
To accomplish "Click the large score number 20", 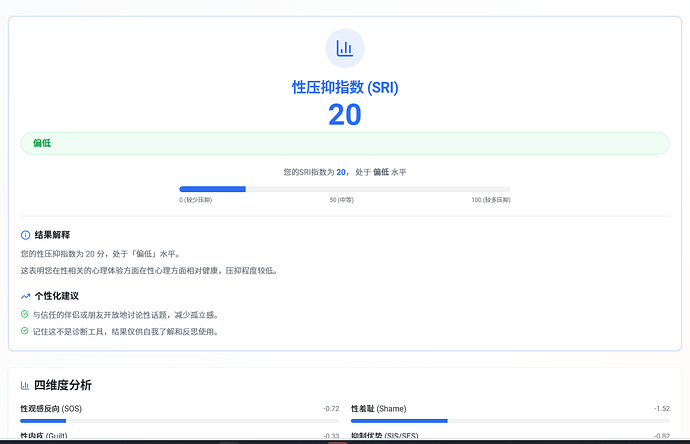I will click(345, 115).
